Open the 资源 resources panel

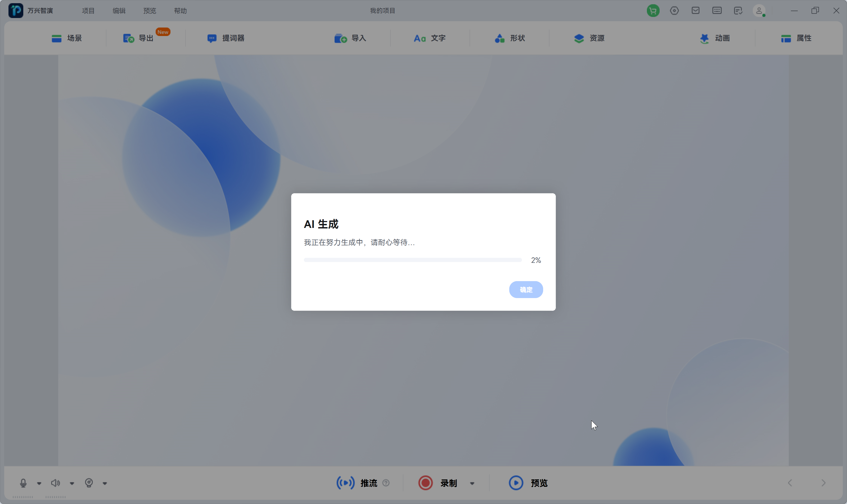click(588, 38)
